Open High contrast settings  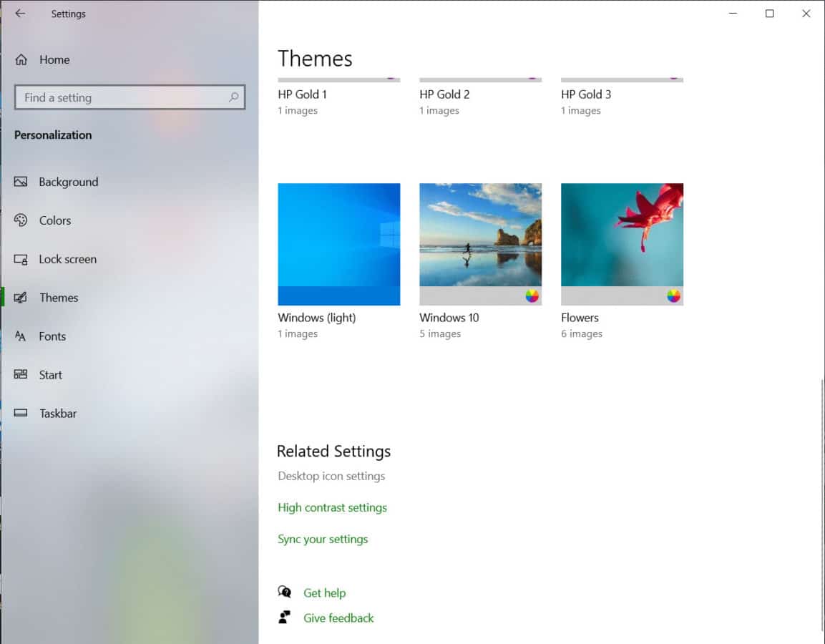point(332,507)
